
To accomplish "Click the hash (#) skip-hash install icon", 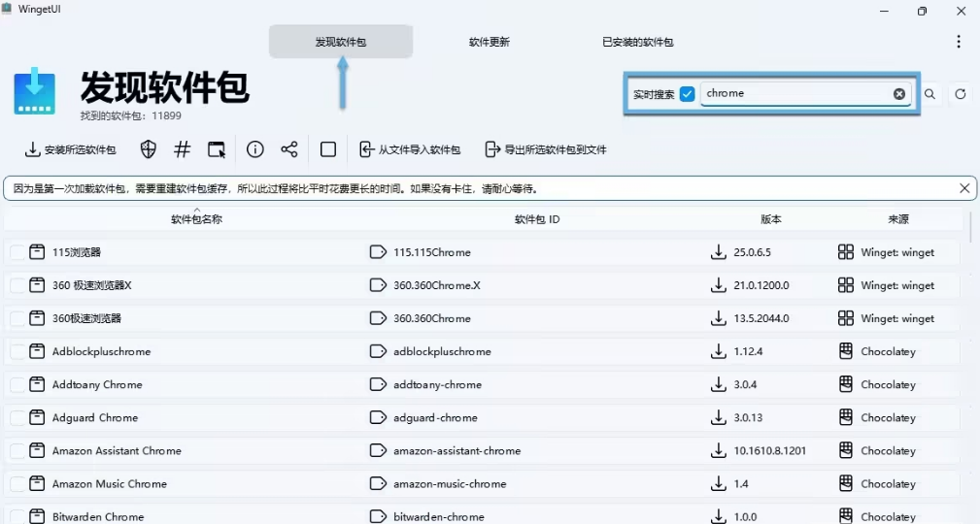I will click(x=183, y=149).
